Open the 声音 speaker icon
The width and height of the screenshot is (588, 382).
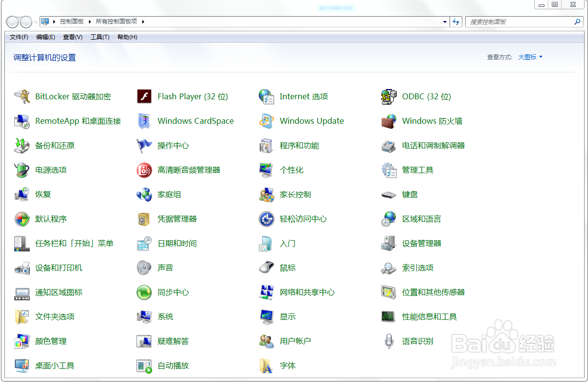pos(144,268)
